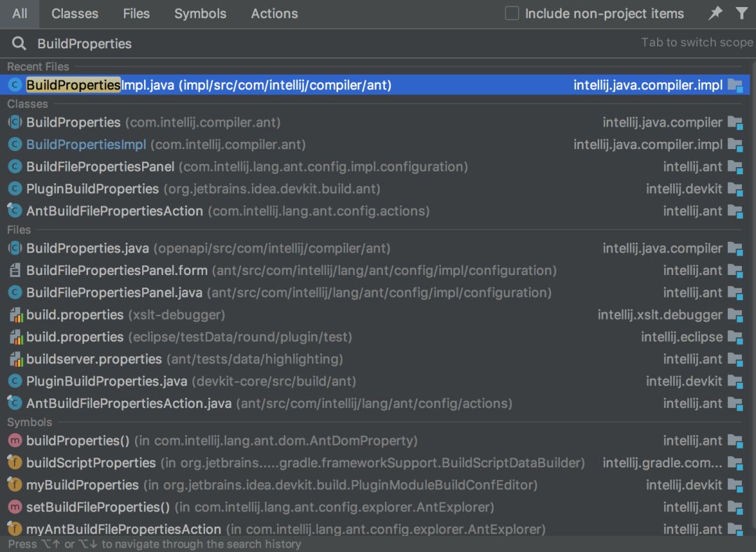Open PluginBuildProperties class result
The image size is (756, 552).
pyautogui.click(x=92, y=189)
